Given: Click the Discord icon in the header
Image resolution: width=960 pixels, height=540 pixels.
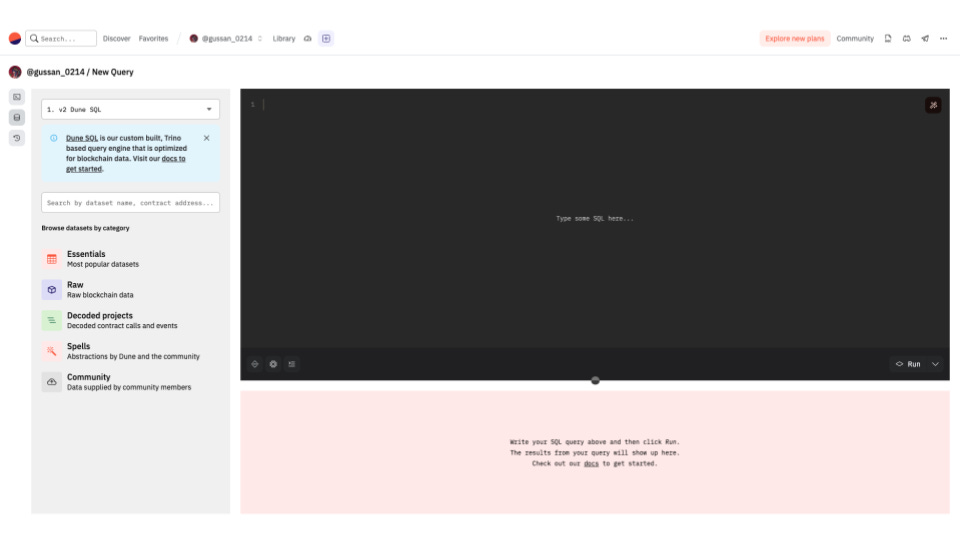Looking at the screenshot, I should [x=907, y=39].
